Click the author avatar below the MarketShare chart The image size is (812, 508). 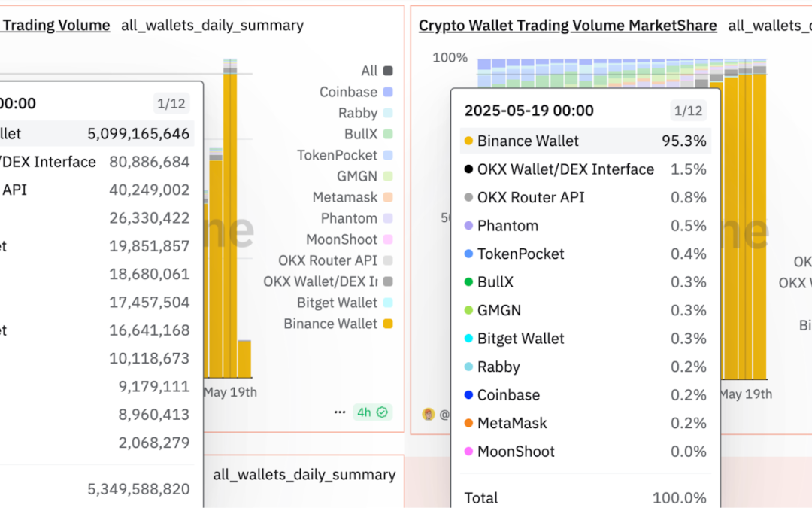[x=429, y=414]
